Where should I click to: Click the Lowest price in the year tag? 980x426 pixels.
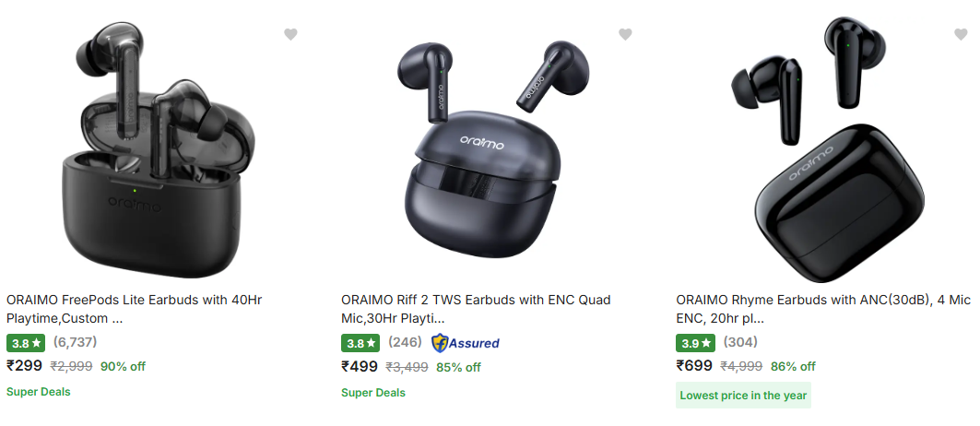(x=743, y=396)
